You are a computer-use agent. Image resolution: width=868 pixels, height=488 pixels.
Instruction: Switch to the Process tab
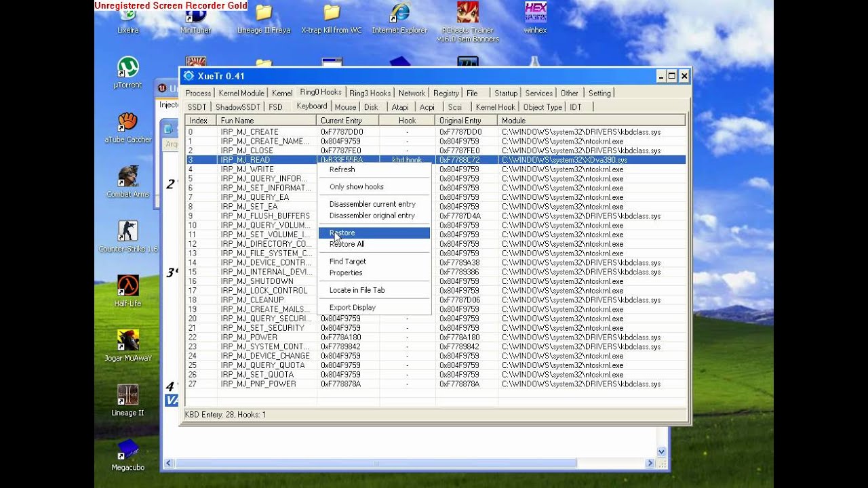coord(198,94)
